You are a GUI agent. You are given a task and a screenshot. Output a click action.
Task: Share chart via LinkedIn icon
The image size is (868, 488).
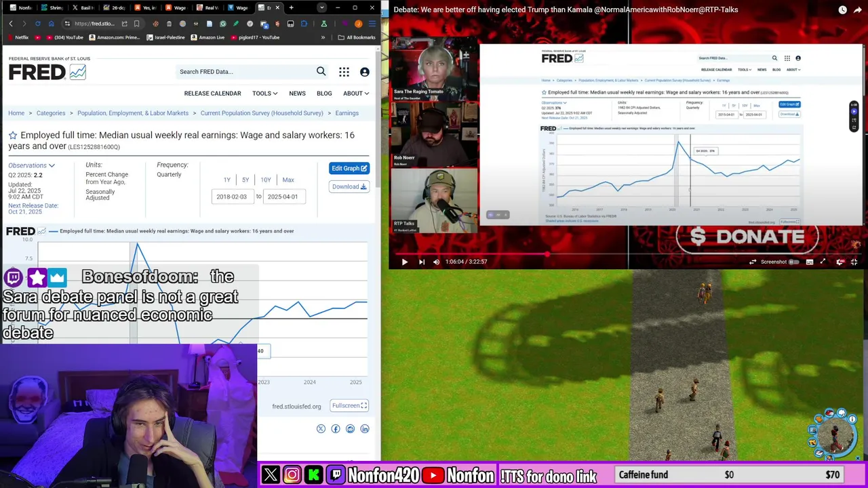click(x=365, y=428)
